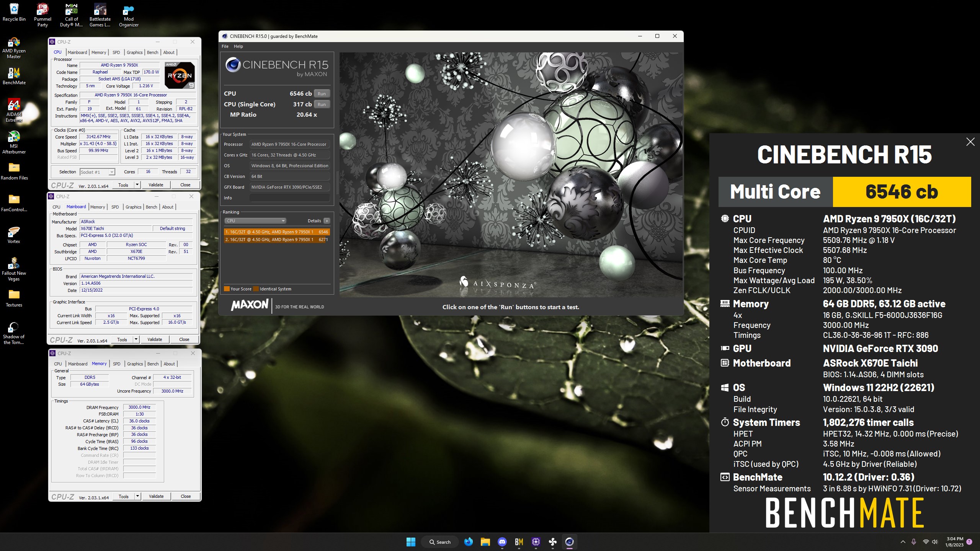Click the Firefox browser icon in the taskbar
This screenshot has width=980, height=551.
[x=469, y=542]
